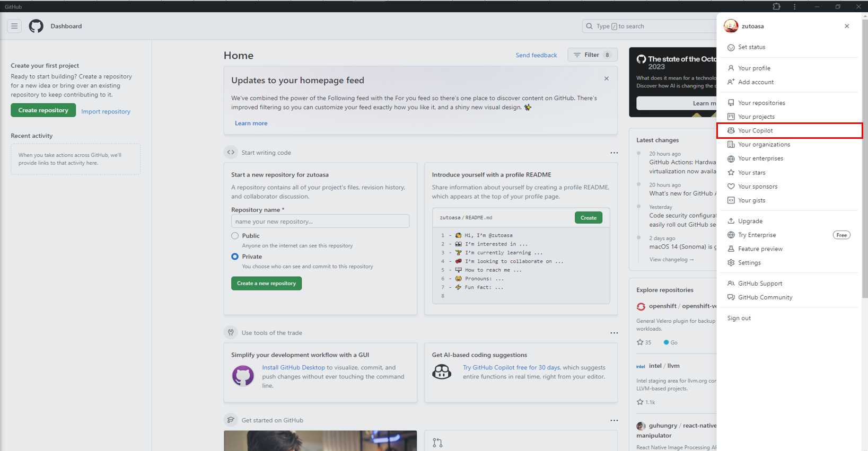The width and height of the screenshot is (868, 451).
Task: Click the GitHub Octocat logo
Action: point(36,26)
